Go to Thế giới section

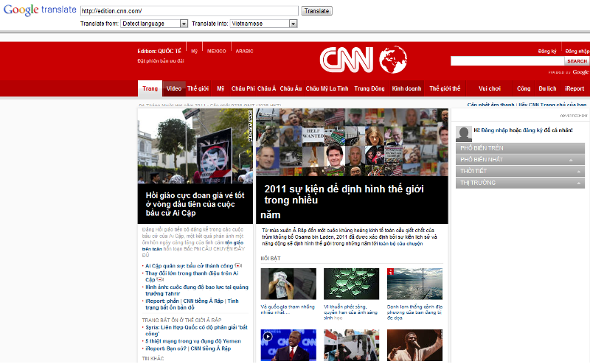[x=198, y=88]
